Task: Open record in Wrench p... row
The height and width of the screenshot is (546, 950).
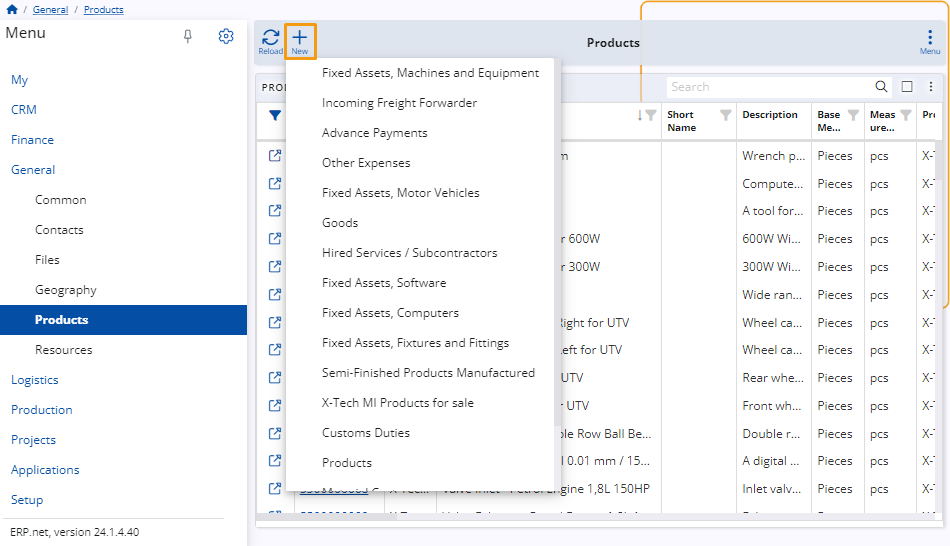Action: point(275,156)
